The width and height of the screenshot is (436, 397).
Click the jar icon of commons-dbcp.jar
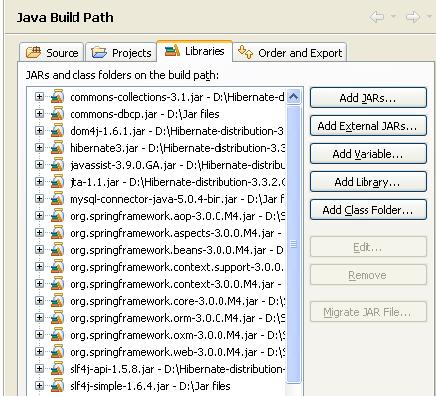(x=57, y=114)
